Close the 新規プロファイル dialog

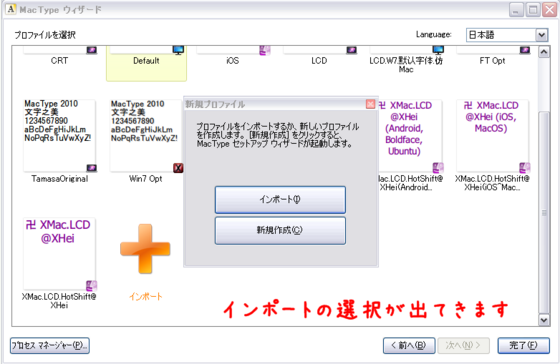[370, 104]
